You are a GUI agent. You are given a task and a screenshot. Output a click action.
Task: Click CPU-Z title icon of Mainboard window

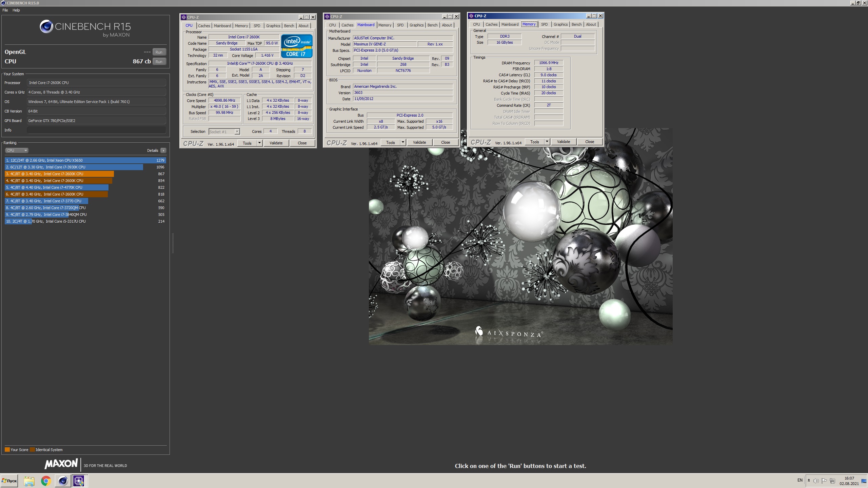(x=327, y=17)
